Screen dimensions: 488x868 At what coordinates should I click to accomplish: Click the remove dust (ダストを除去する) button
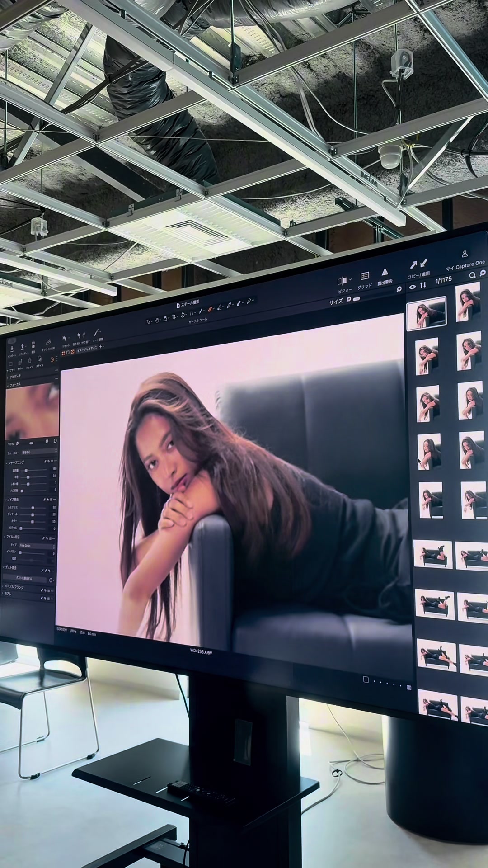24,579
